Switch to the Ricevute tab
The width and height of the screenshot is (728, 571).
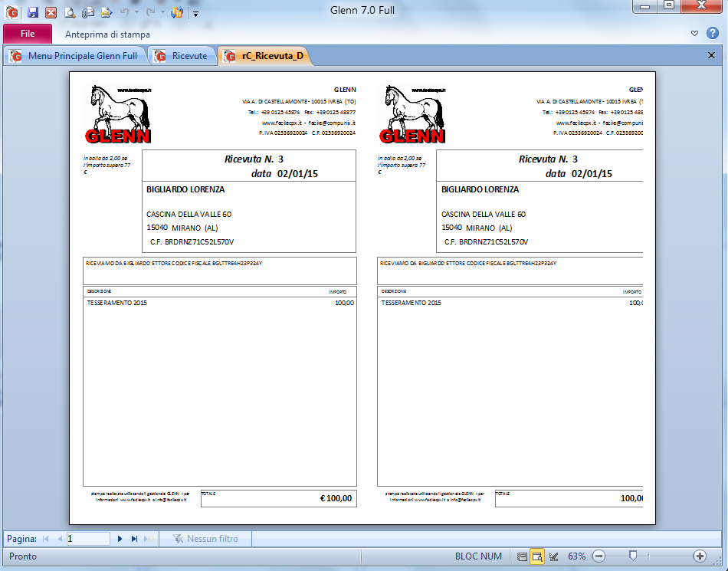182,56
